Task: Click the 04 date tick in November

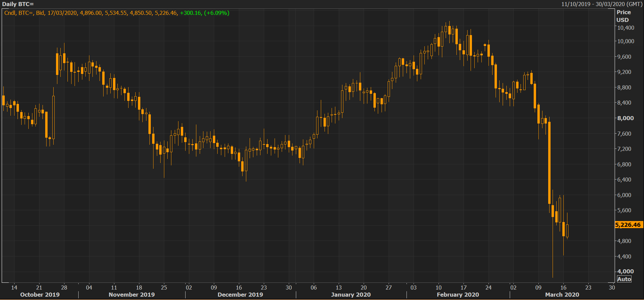Action: pyautogui.click(x=89, y=288)
